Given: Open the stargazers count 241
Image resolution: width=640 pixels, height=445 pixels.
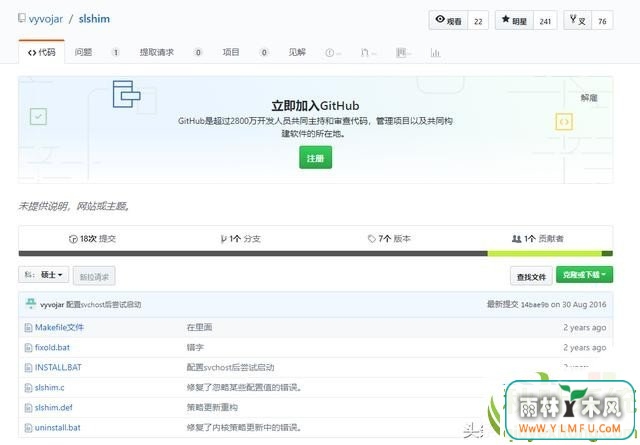Looking at the screenshot, I should pyautogui.click(x=545, y=21).
